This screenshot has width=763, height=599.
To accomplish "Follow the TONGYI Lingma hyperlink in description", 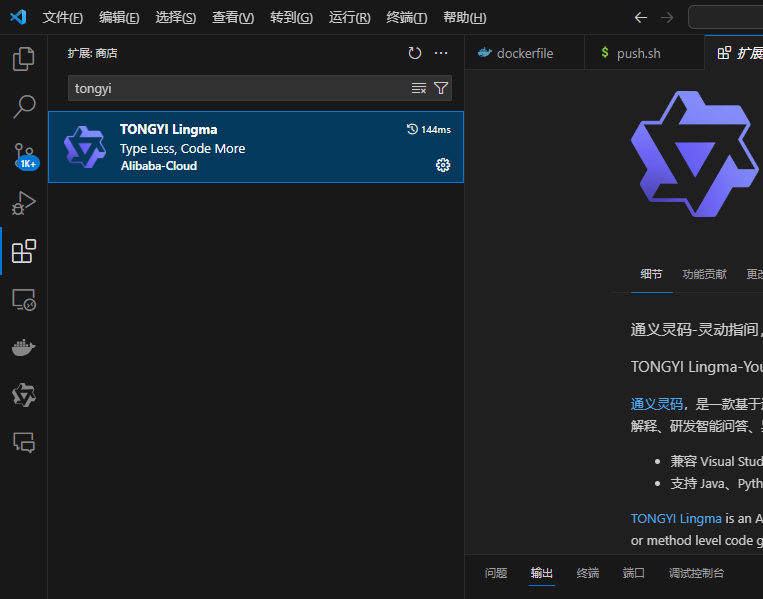I will [x=676, y=519].
